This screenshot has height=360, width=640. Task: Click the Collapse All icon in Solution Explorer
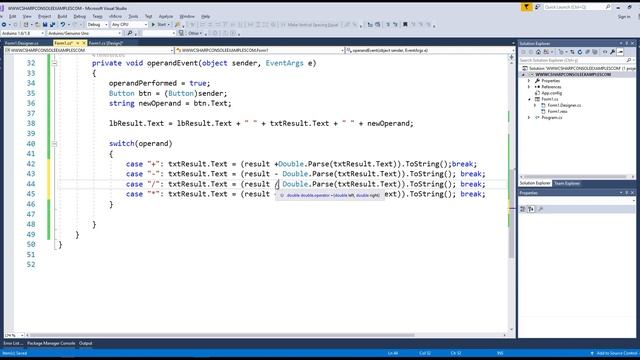(x=587, y=52)
